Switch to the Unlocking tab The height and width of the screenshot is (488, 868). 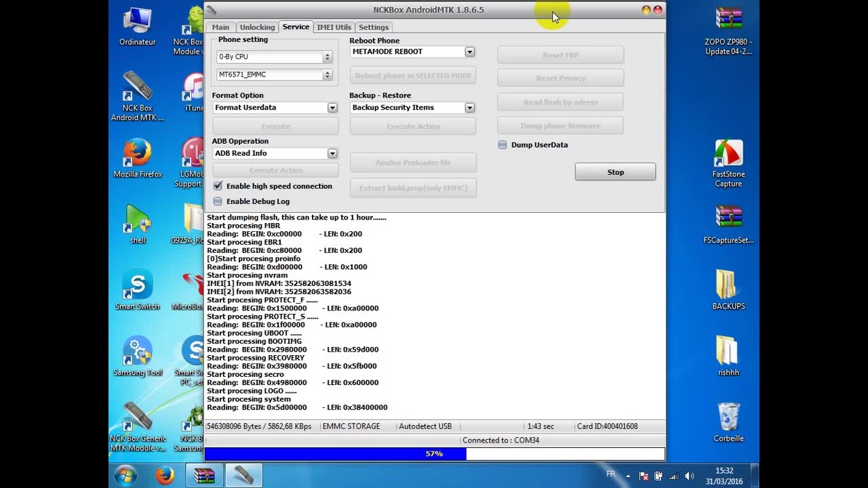coord(257,27)
